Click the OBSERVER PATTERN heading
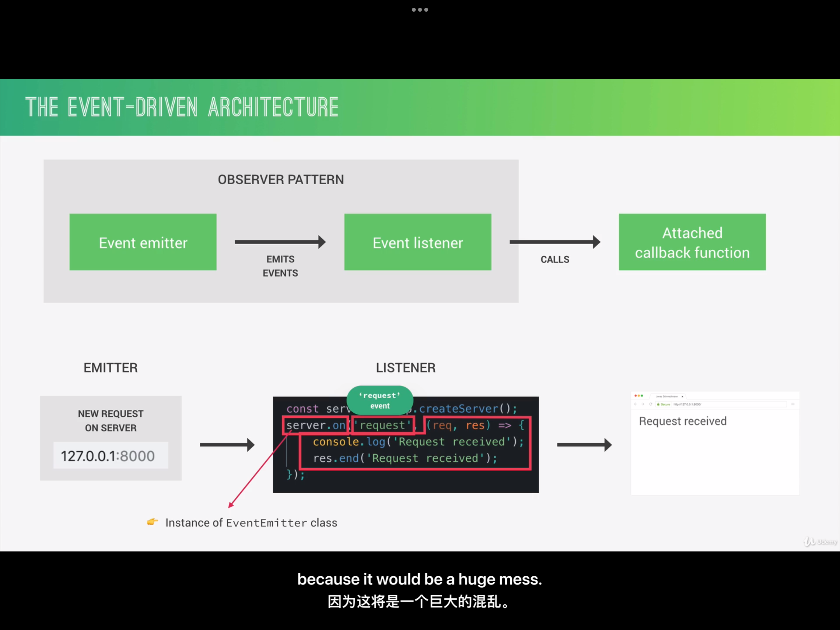840x630 pixels. coord(281,180)
